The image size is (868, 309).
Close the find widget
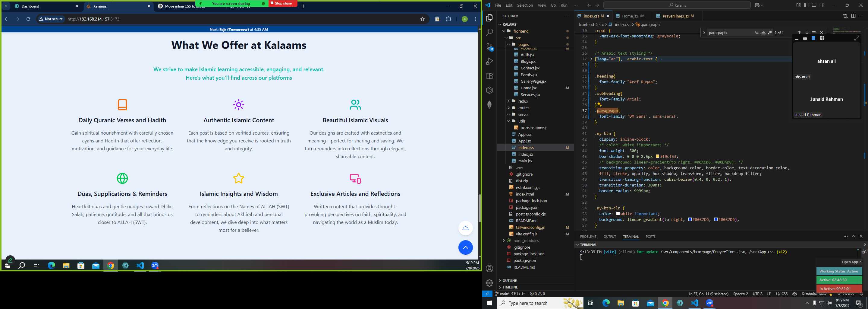822,32
